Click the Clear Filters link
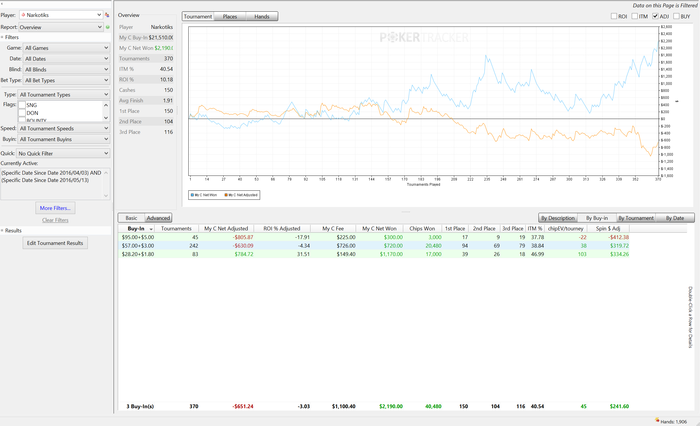The image size is (700, 426). click(55, 220)
